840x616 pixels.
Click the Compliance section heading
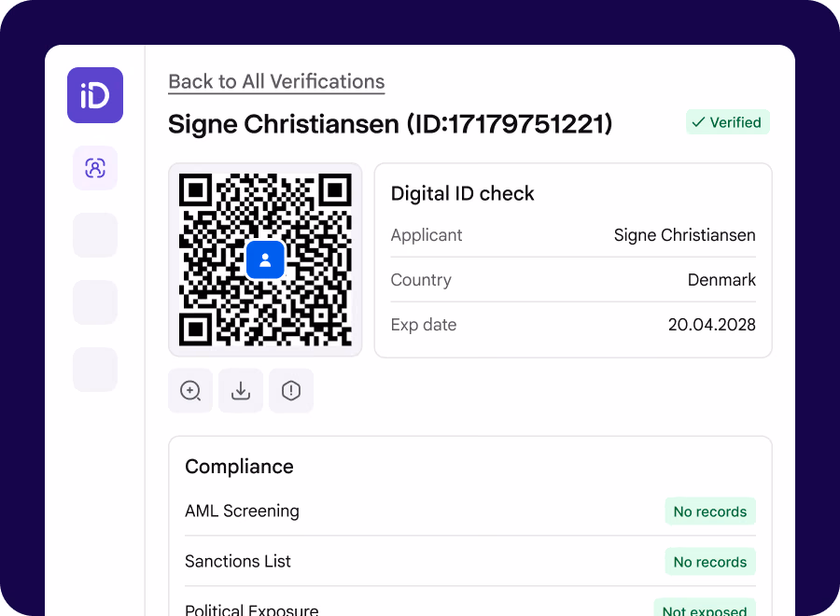pyautogui.click(x=240, y=467)
